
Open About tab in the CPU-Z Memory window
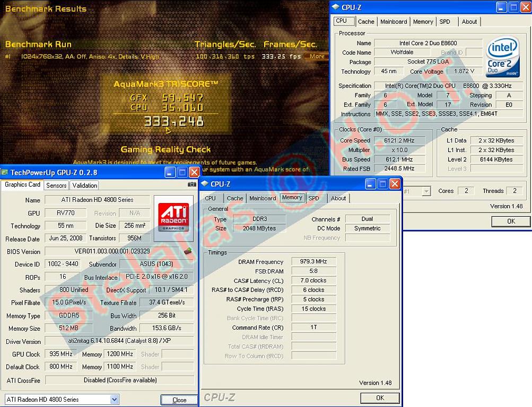(338, 198)
